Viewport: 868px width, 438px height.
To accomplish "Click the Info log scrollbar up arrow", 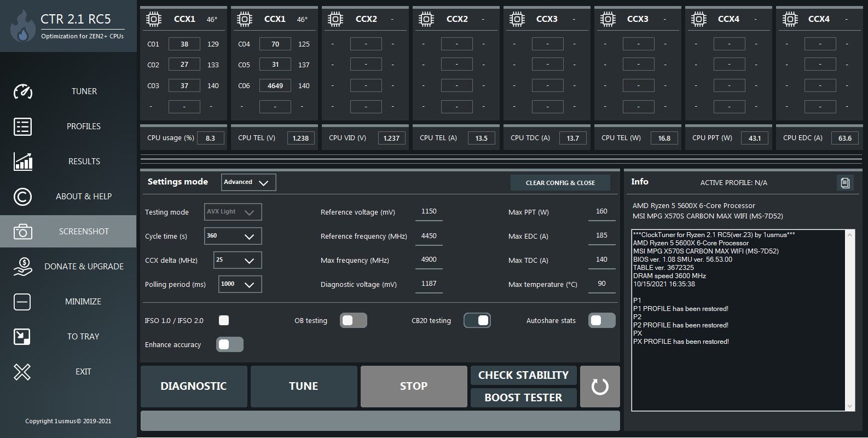I will [849, 234].
